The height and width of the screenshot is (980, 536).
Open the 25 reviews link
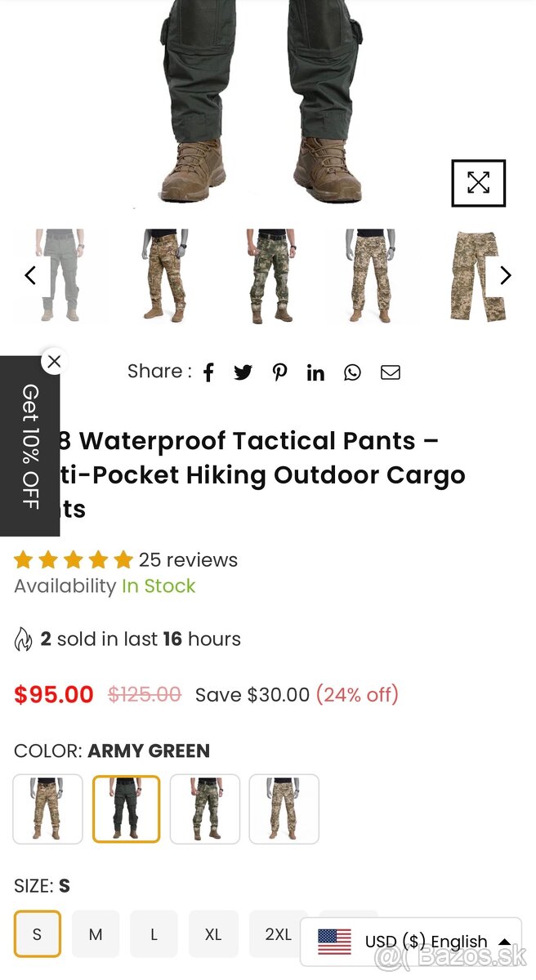point(188,560)
